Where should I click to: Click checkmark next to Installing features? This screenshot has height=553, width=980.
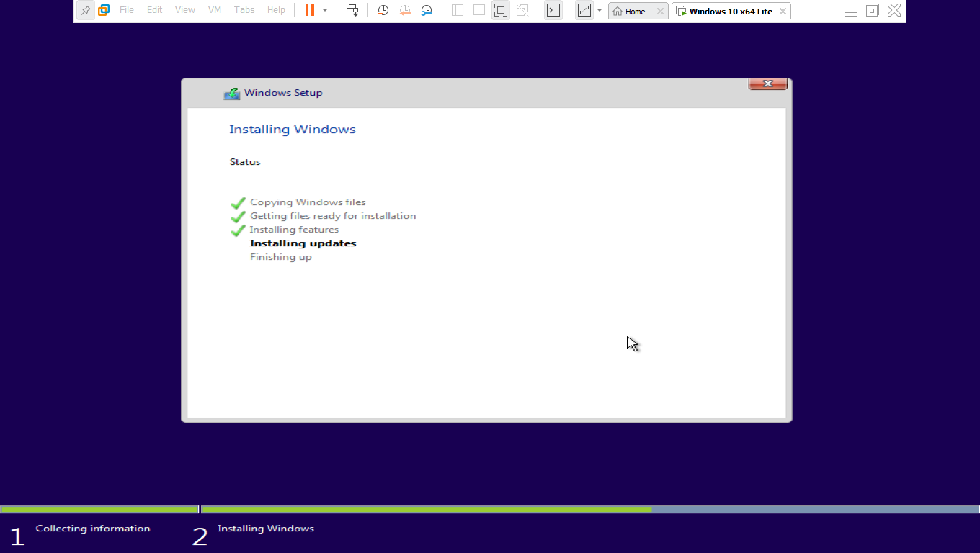click(238, 230)
